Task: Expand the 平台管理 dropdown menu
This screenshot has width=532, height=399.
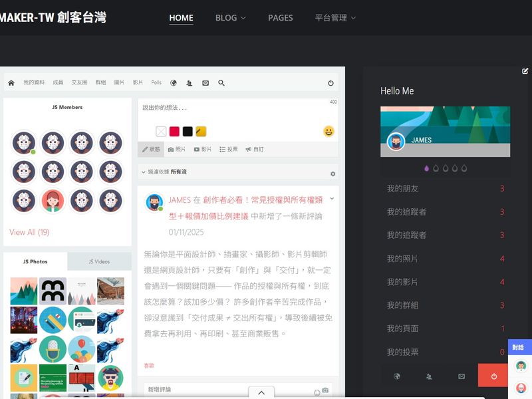Action: tap(335, 18)
